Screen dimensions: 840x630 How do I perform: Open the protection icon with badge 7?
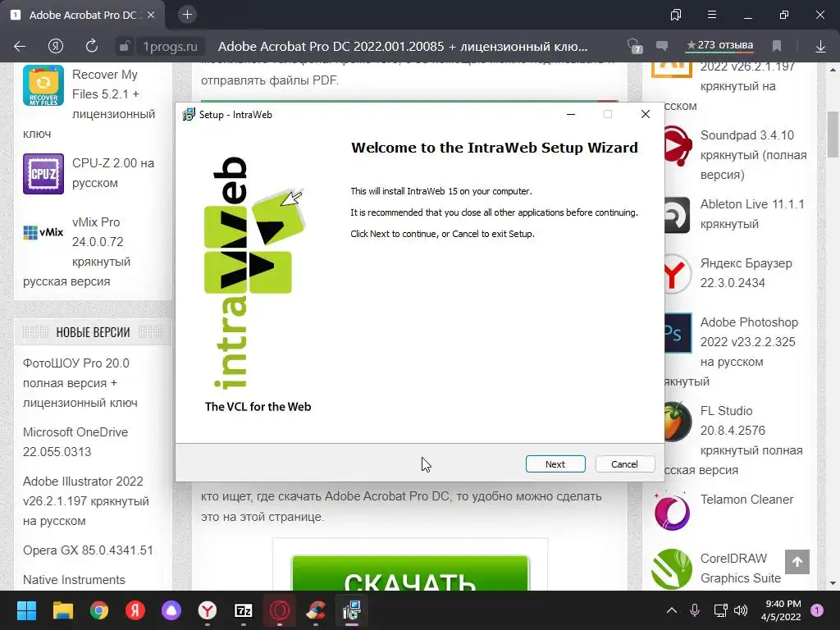coord(635,46)
